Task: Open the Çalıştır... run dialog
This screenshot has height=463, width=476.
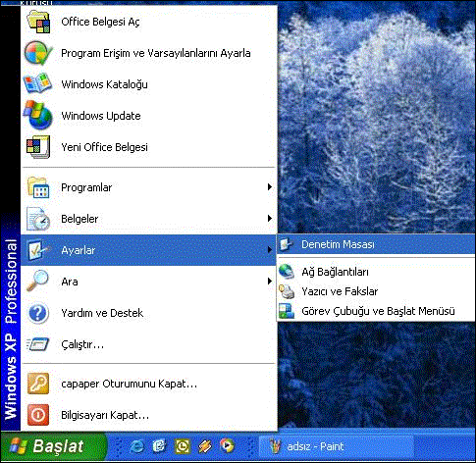Action: 148,344
